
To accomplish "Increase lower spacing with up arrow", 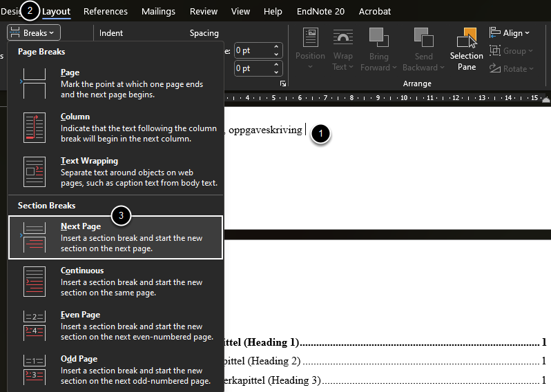I will (x=276, y=65).
